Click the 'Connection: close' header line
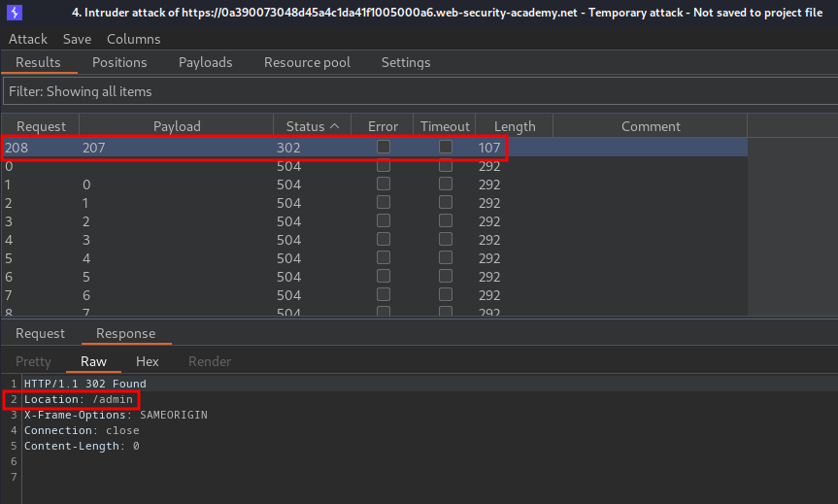 coord(82,430)
